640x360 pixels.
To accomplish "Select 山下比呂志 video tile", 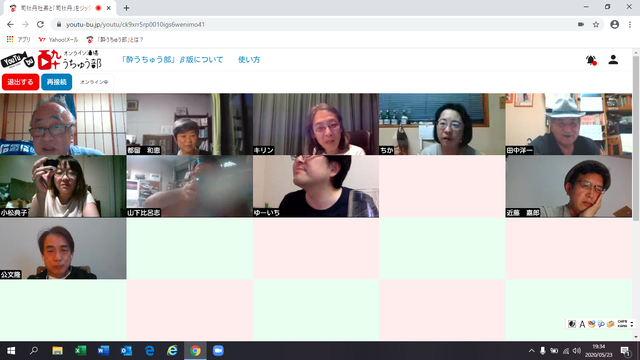I will [189, 186].
